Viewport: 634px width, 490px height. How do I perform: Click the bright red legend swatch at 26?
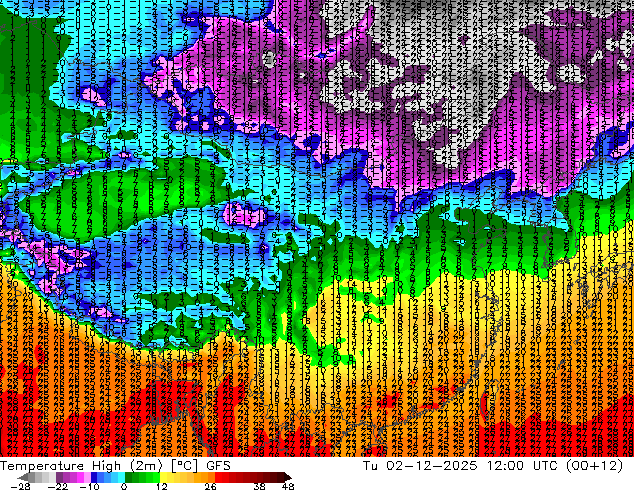[x=218, y=477]
